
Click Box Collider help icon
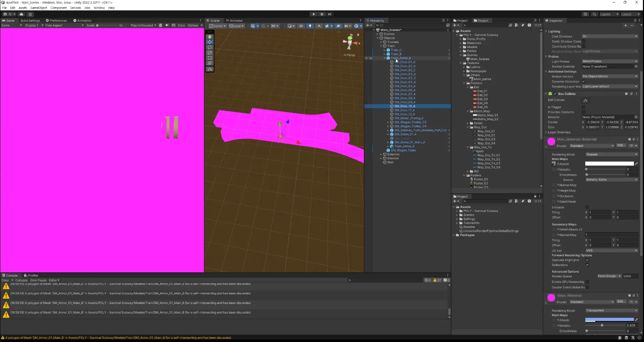click(x=626, y=94)
